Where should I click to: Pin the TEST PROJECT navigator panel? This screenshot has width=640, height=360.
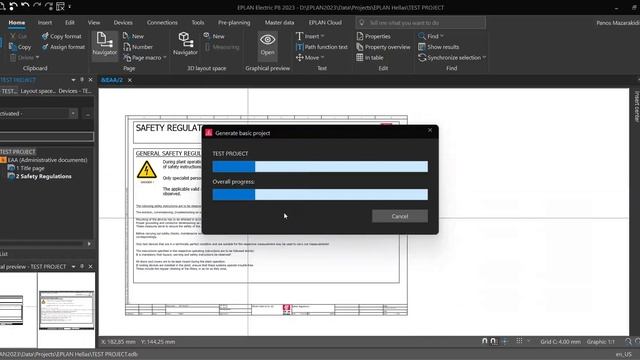coord(82,80)
